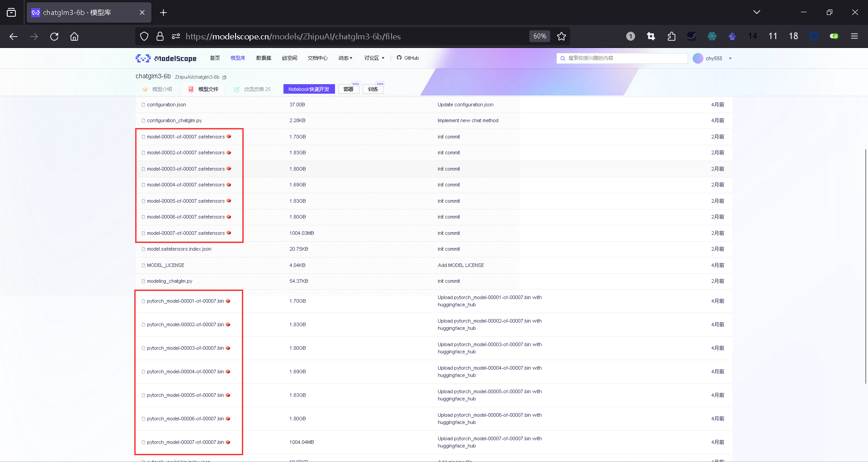
Task: Open the configuration.json file
Action: (166, 105)
